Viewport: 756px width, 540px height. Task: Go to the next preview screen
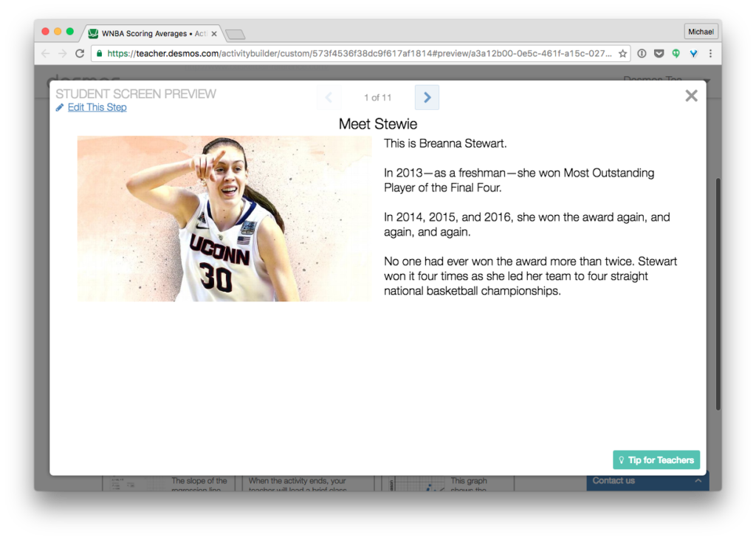tap(427, 98)
